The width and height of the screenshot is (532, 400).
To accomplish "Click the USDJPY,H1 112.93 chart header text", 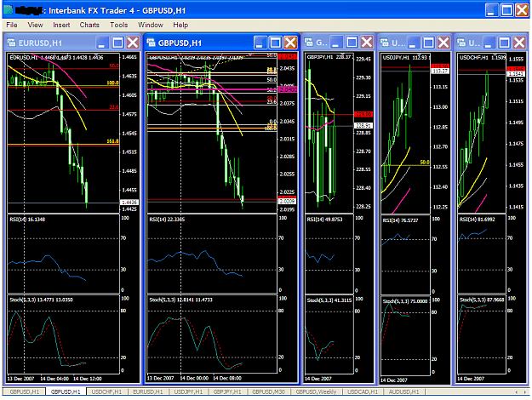I will [x=405, y=58].
